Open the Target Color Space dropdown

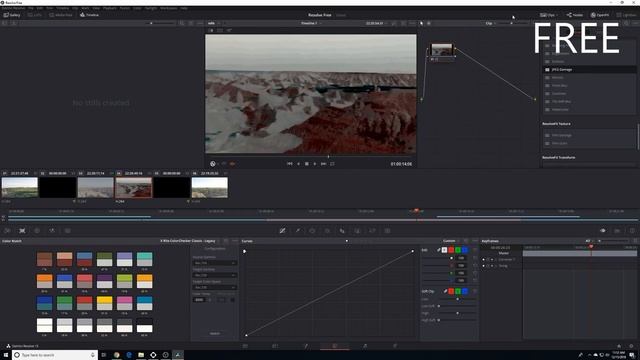click(214, 287)
